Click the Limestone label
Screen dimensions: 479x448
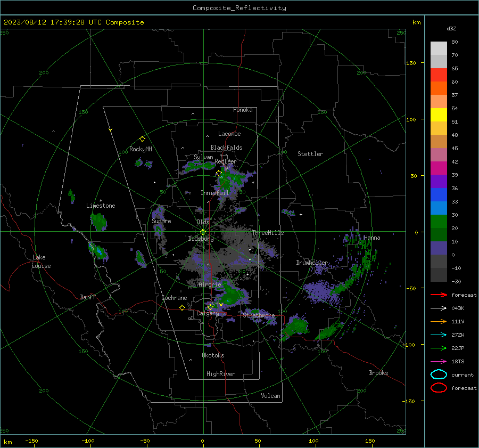(101, 206)
